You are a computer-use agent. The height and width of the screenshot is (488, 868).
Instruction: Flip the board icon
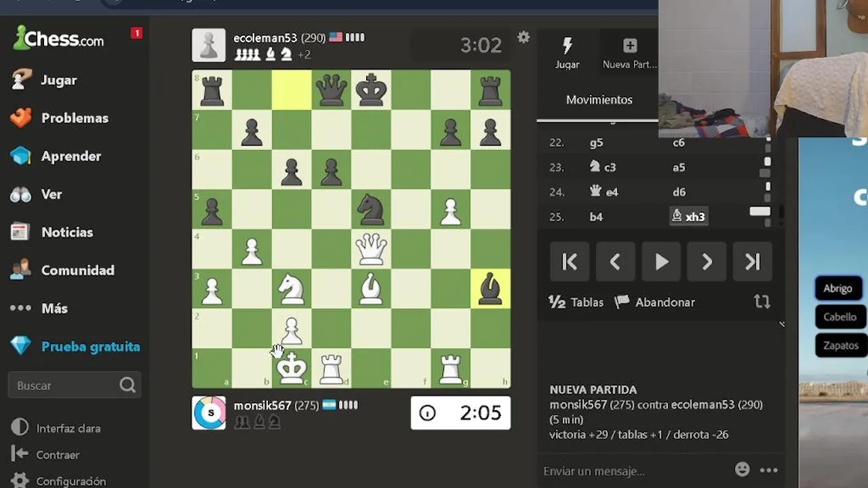click(762, 302)
